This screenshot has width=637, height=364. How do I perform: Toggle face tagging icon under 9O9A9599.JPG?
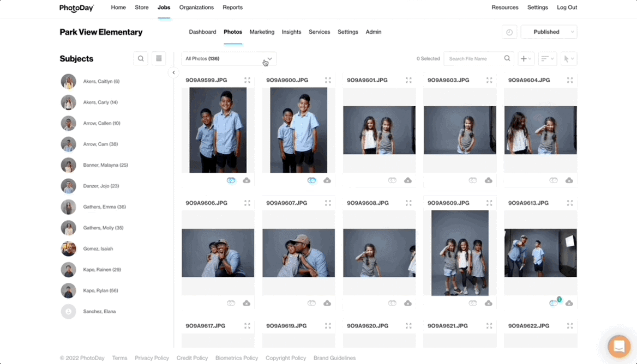pyautogui.click(x=231, y=180)
